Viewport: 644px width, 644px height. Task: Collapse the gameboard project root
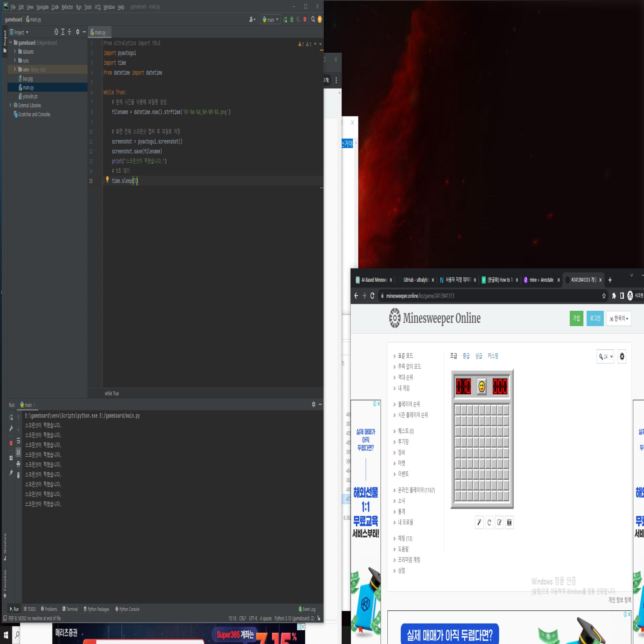coord(10,43)
